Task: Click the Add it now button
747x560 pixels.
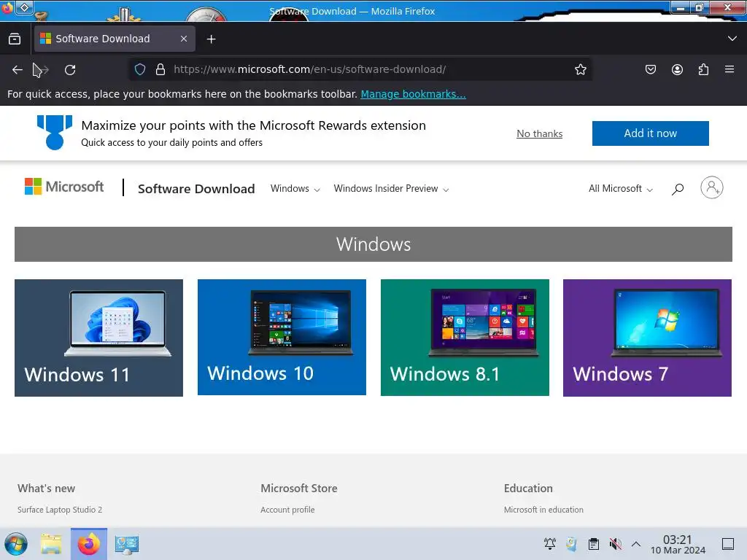Action: click(650, 133)
